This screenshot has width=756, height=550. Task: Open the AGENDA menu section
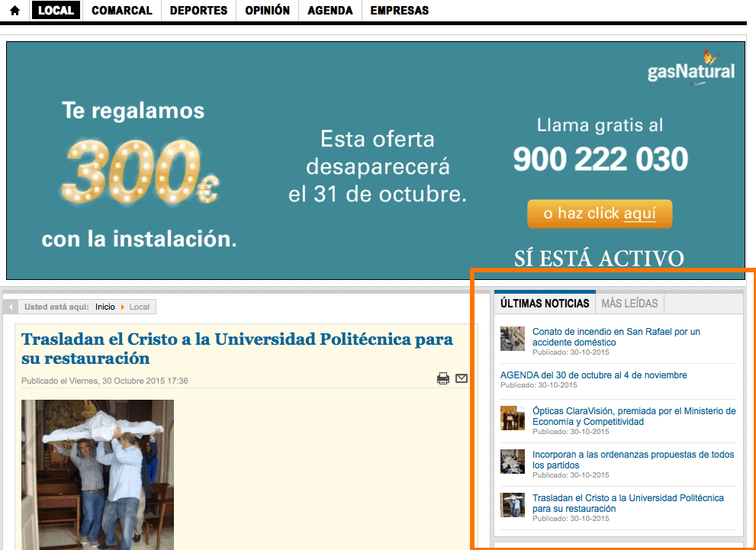[x=330, y=10]
